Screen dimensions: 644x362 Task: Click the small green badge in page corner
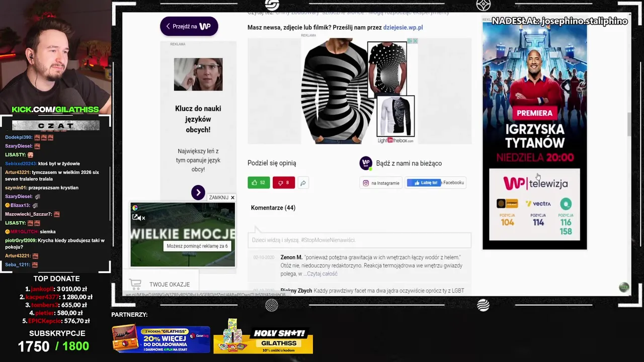[624, 287]
